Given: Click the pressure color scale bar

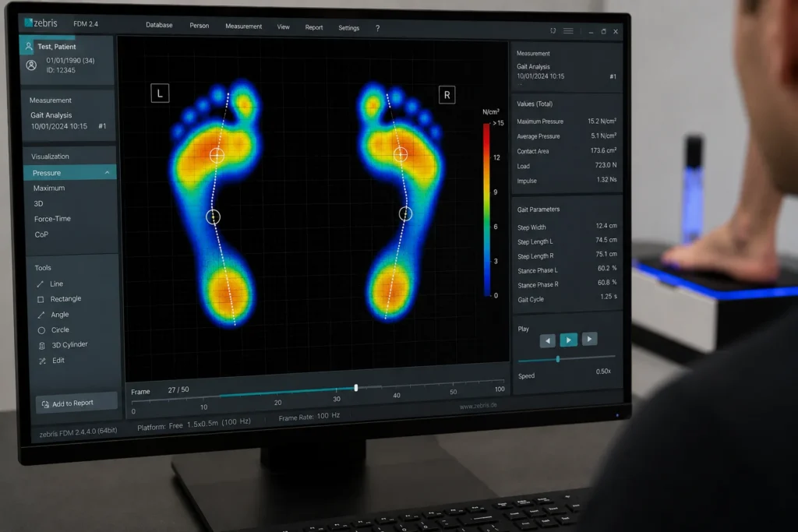Looking at the screenshot, I should 486,210.
